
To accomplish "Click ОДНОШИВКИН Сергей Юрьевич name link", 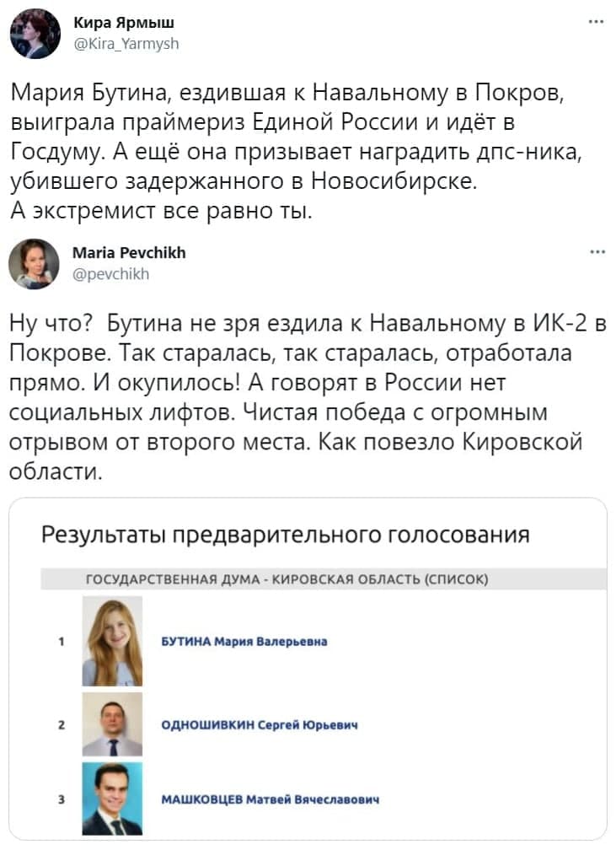I will (x=260, y=725).
